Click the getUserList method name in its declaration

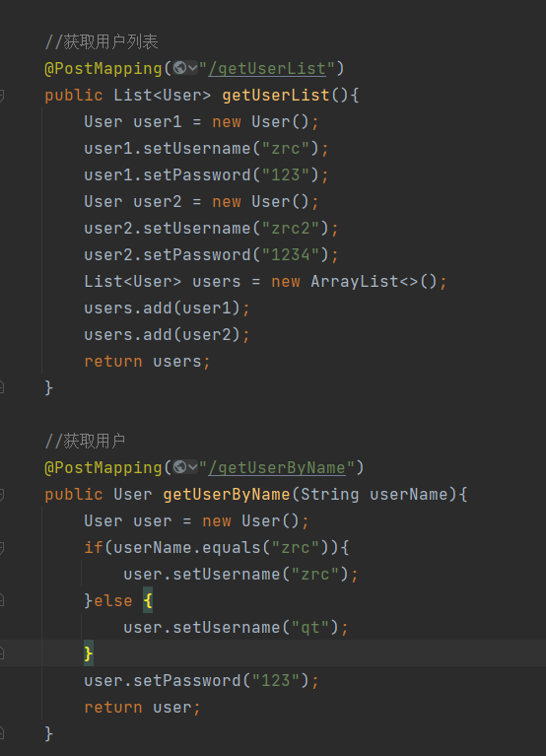tap(276, 95)
